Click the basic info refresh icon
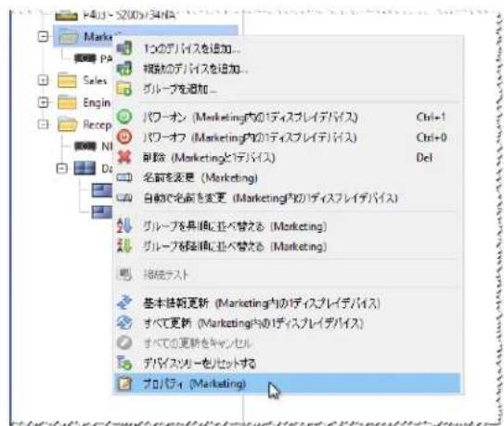The width and height of the screenshot is (504, 426). [x=124, y=303]
